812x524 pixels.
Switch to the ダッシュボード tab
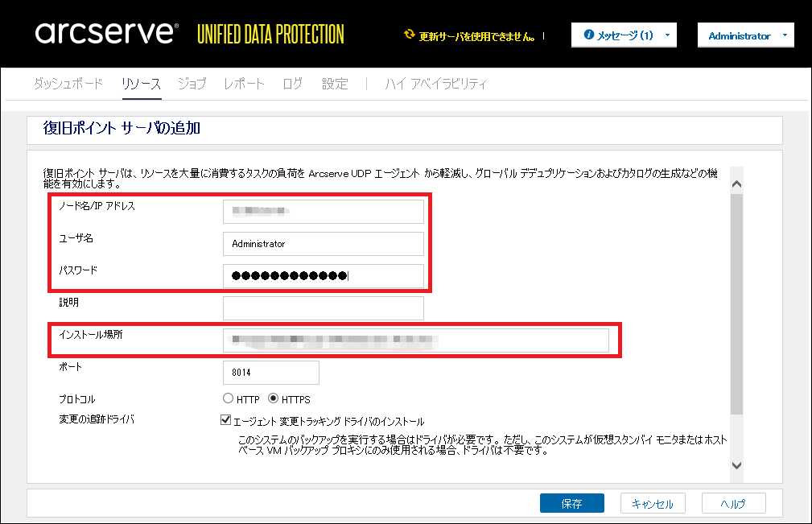pyautogui.click(x=68, y=84)
